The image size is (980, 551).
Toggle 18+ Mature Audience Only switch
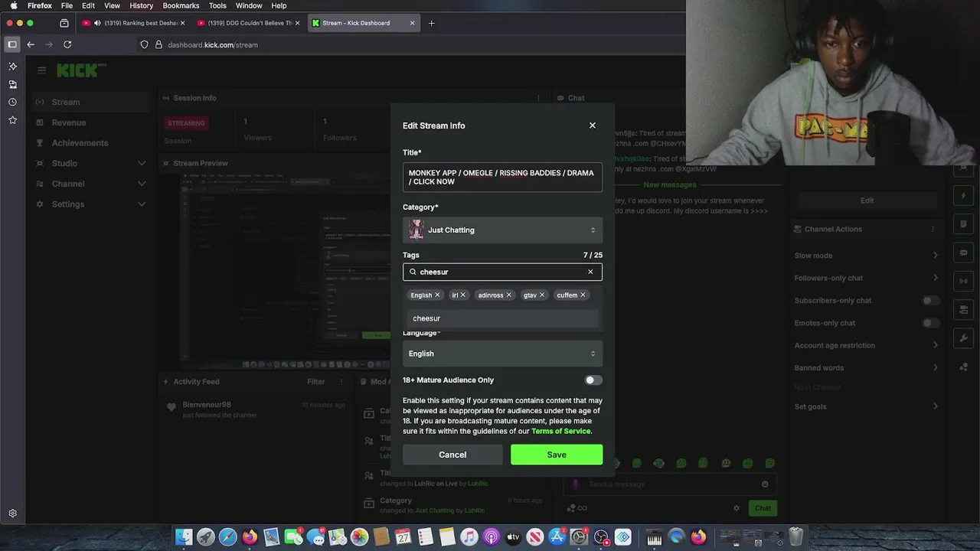click(593, 380)
